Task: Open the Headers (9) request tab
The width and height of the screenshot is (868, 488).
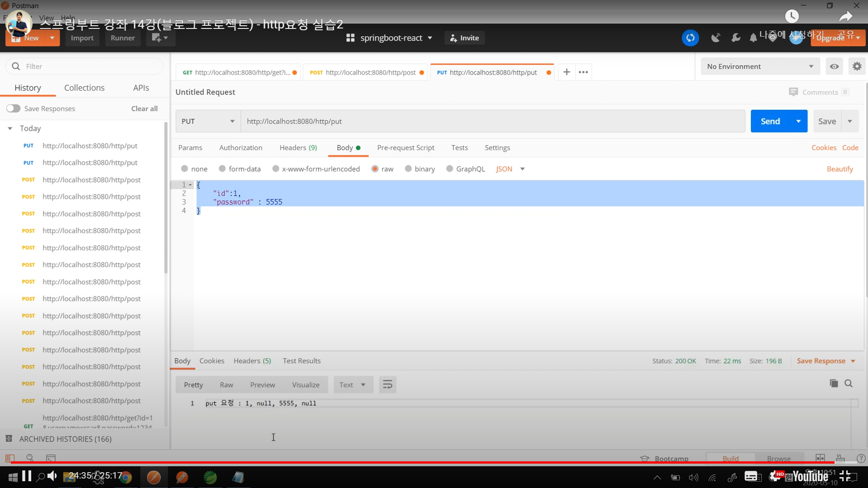Action: (x=298, y=148)
